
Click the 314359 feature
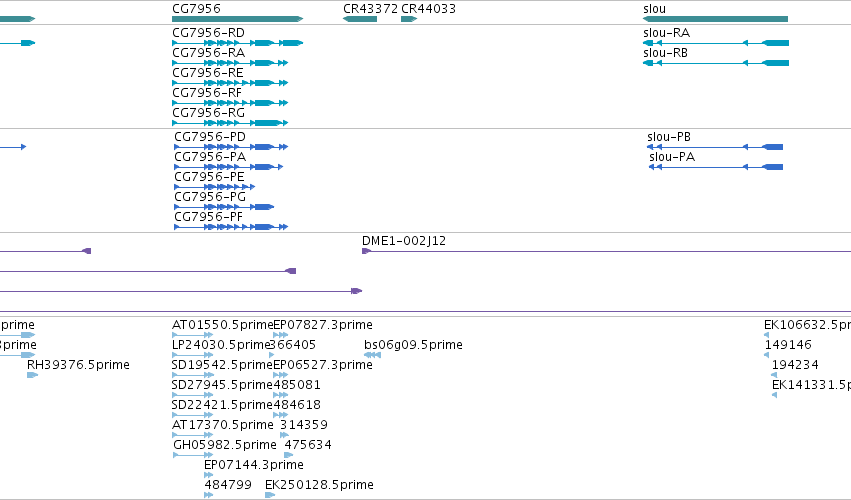284,435
